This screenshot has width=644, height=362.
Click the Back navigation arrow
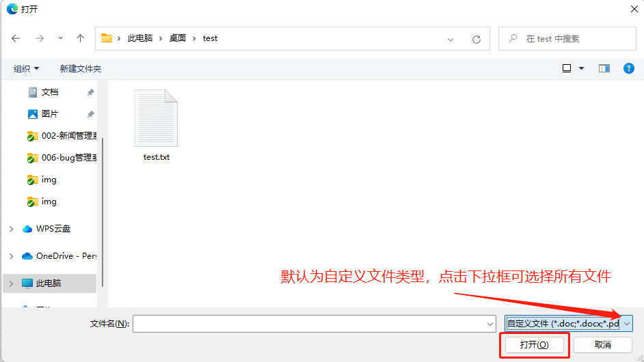[x=16, y=38]
